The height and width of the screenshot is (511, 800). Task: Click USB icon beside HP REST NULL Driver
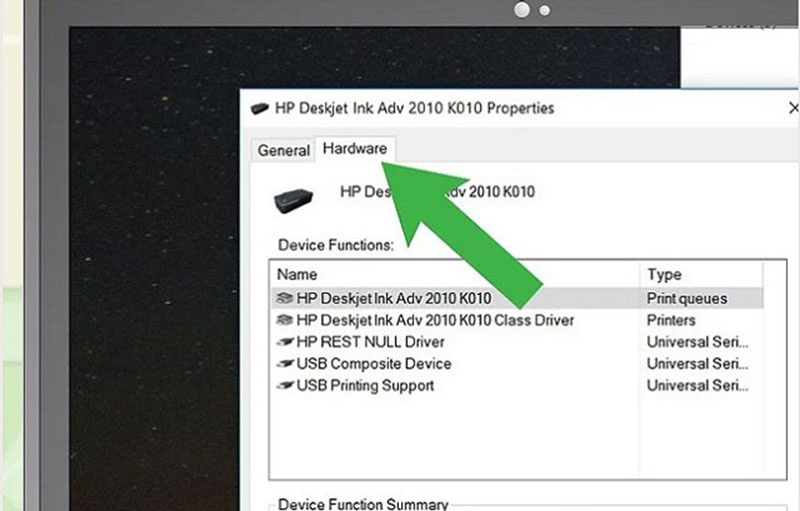tap(285, 342)
